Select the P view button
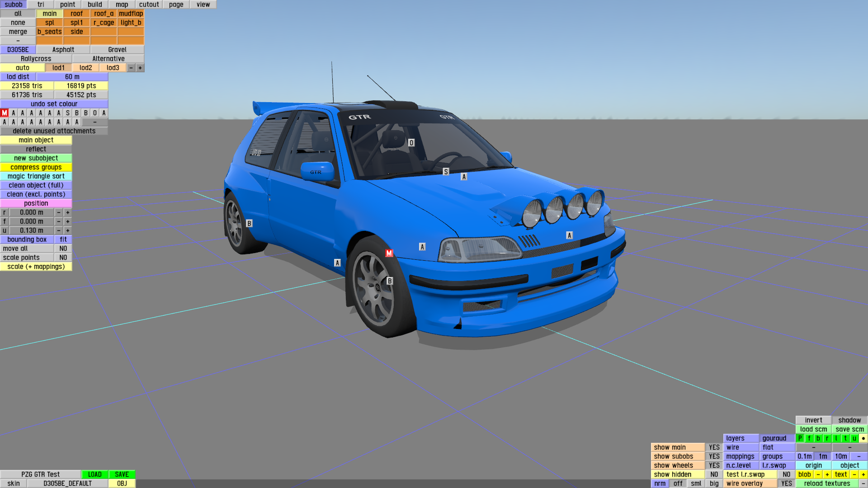 (x=800, y=438)
